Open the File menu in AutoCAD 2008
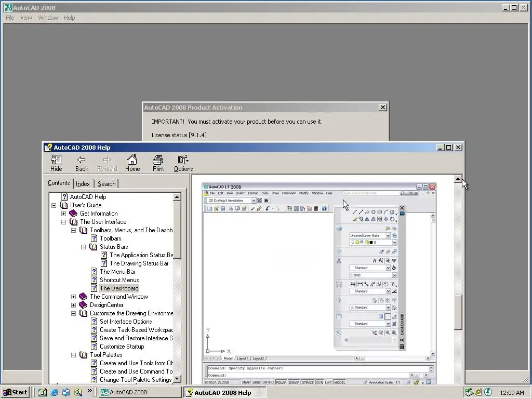This screenshot has width=532, height=399. click(x=10, y=18)
